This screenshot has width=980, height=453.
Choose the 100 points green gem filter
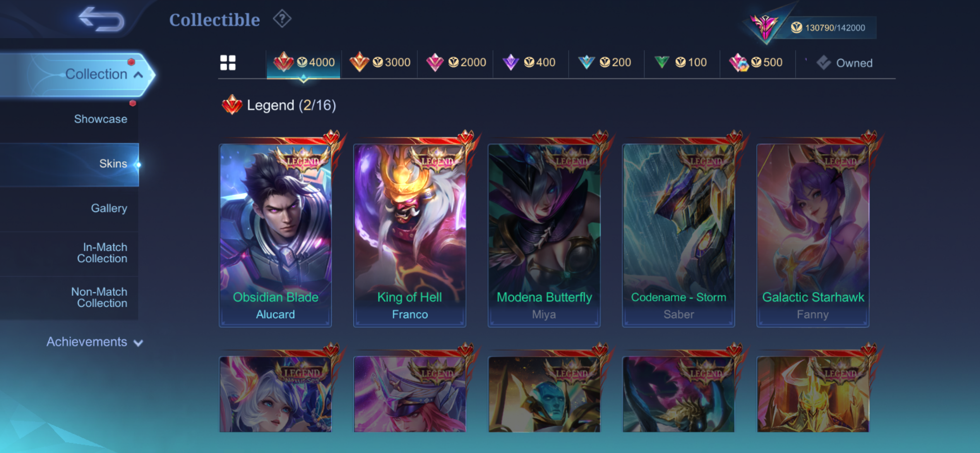pyautogui.click(x=680, y=62)
